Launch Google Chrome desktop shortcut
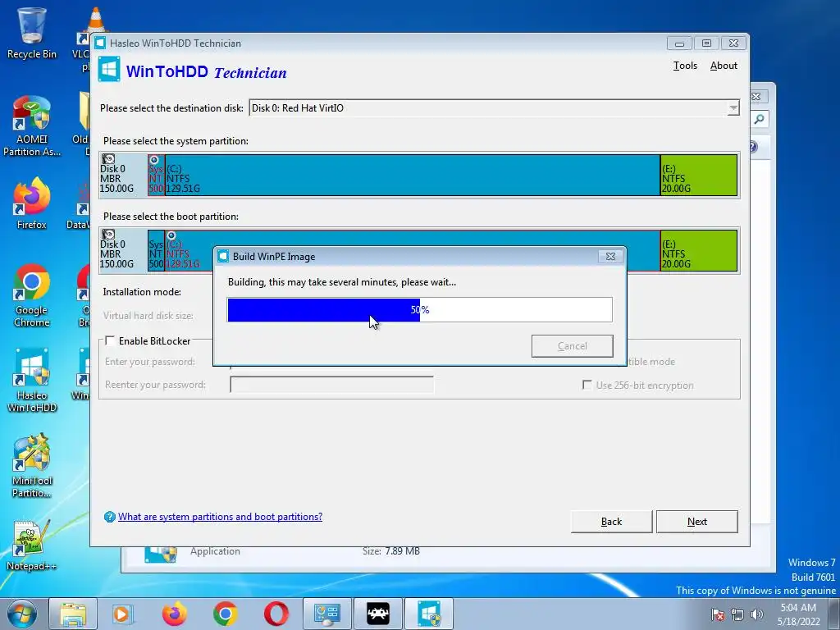This screenshot has width=840, height=630. [x=31, y=294]
